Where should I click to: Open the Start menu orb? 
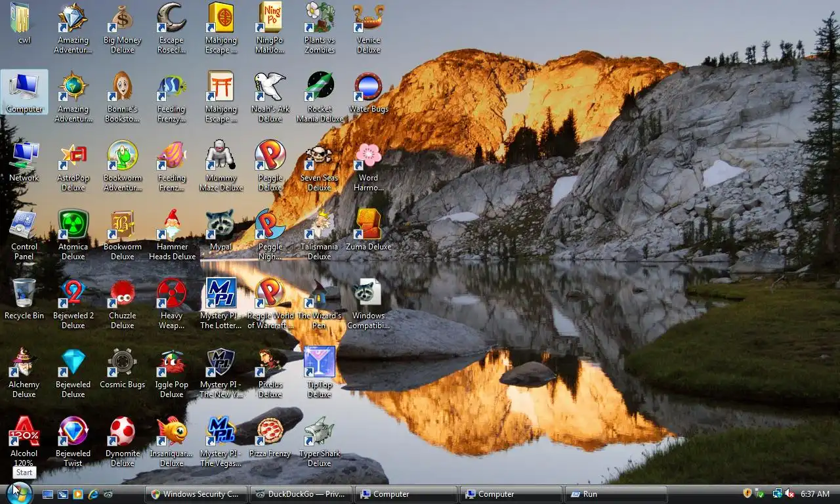click(19, 493)
